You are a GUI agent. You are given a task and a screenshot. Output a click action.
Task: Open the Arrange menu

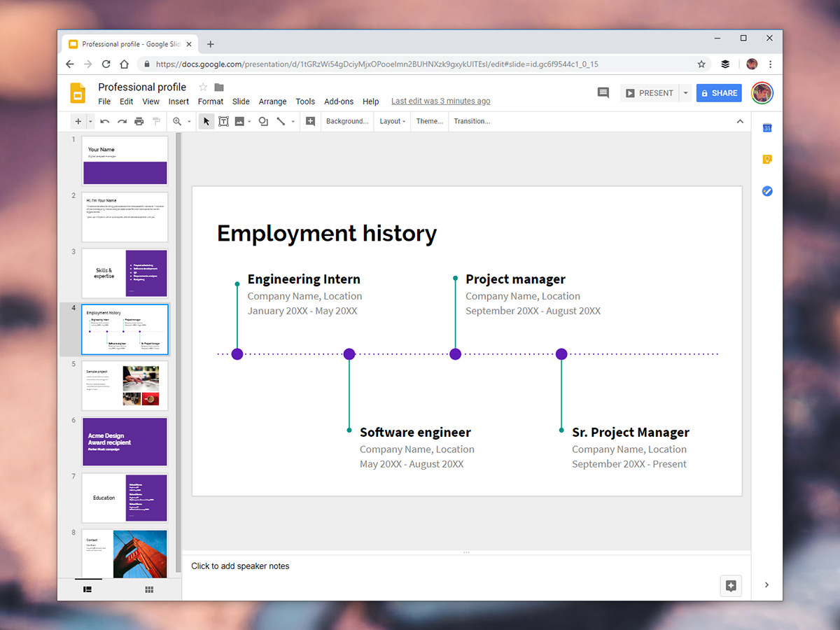[272, 101]
